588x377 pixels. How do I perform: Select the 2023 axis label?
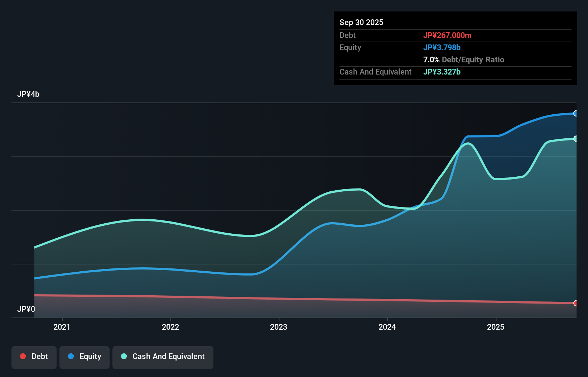(x=279, y=327)
